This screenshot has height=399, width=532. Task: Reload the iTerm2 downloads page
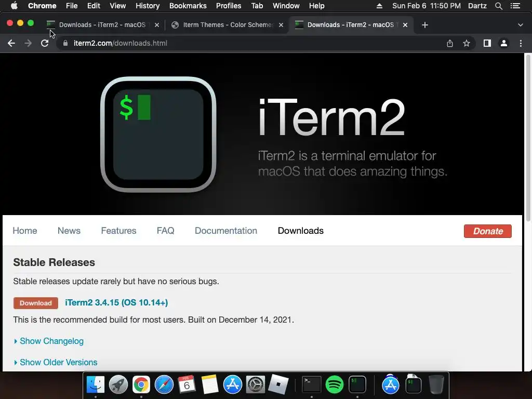click(x=45, y=43)
